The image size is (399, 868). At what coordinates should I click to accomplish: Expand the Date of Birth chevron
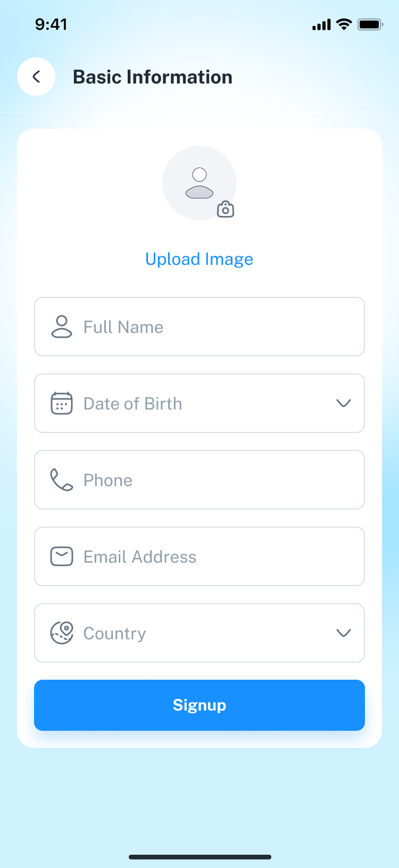click(x=344, y=403)
